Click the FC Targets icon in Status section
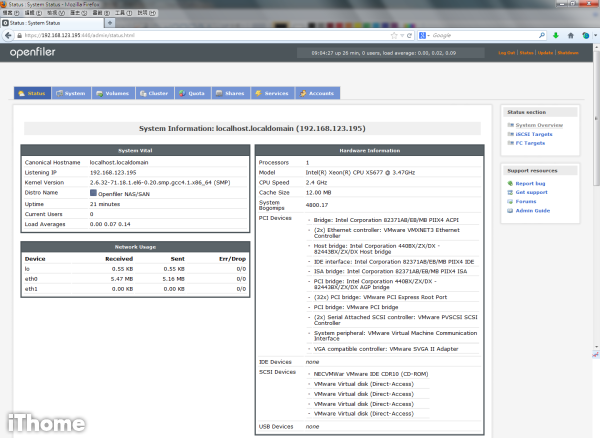This screenshot has width=600, height=438. 511,143
